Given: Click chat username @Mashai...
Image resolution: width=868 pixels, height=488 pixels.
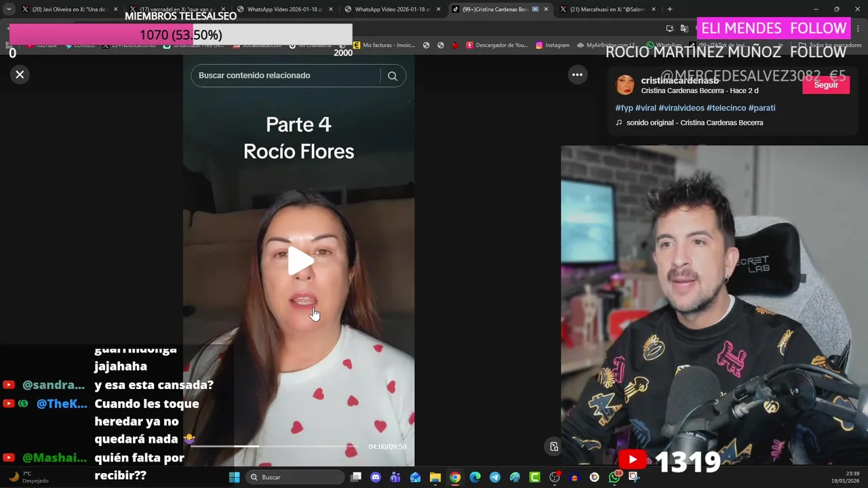Looking at the screenshot, I should 54,458.
